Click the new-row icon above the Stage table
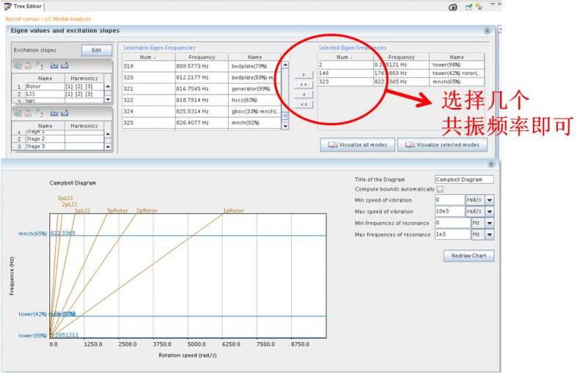This screenshot has height=373, width=588. [40, 113]
